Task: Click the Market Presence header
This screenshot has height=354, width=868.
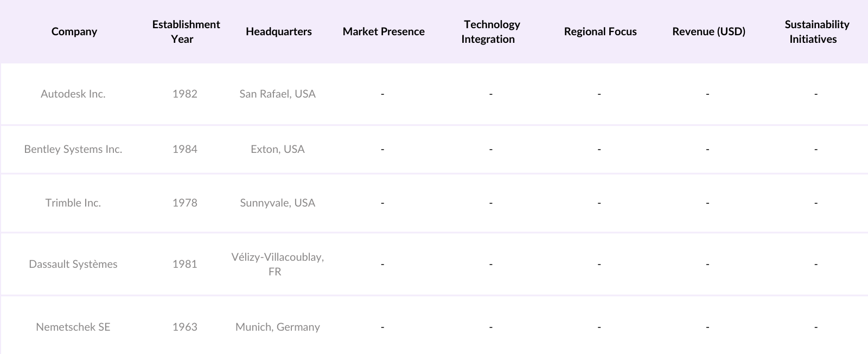Action: [x=384, y=31]
